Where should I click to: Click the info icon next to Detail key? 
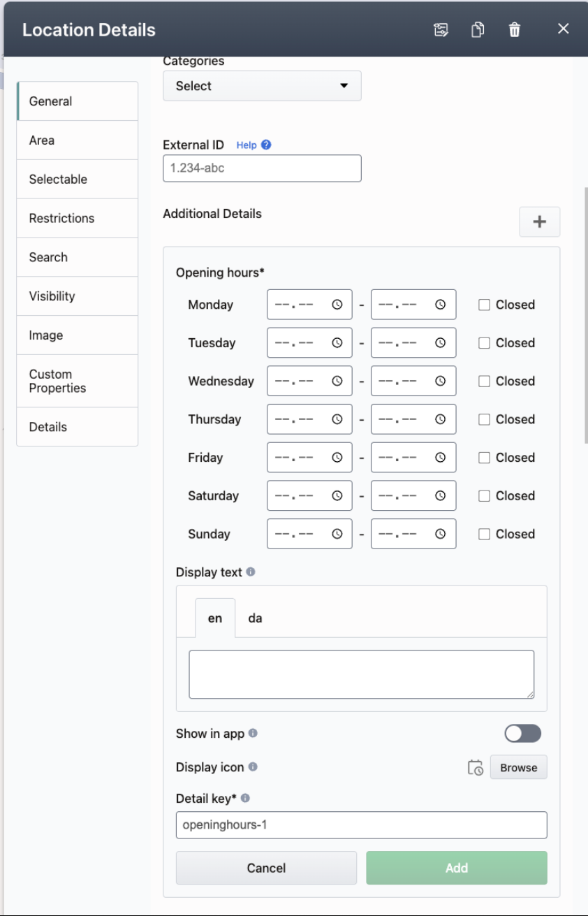pos(245,798)
